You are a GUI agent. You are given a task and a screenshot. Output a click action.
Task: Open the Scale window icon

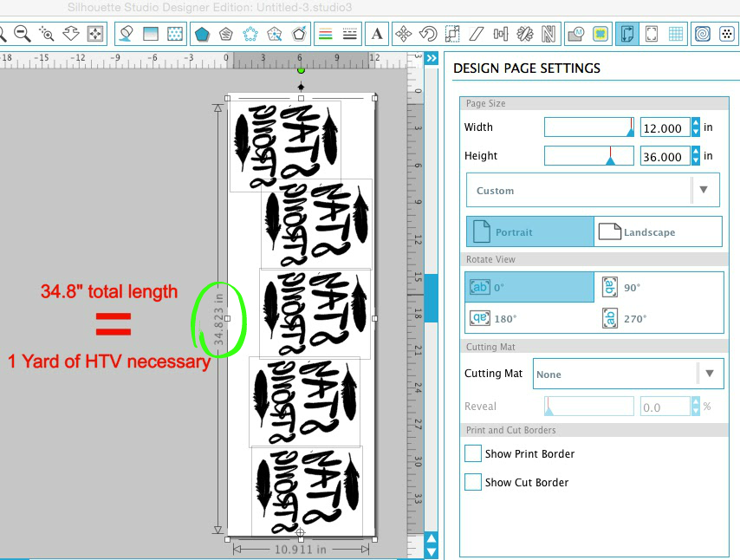[x=452, y=34]
